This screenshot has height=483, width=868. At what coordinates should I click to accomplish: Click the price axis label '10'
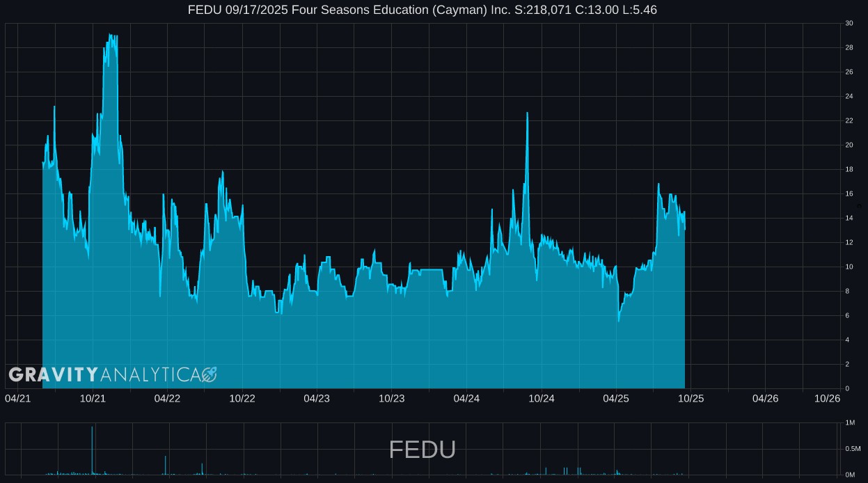pyautogui.click(x=849, y=267)
